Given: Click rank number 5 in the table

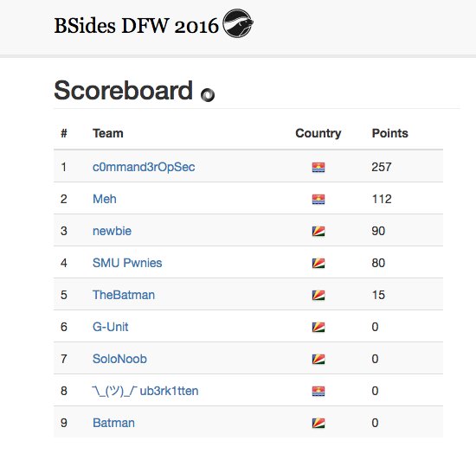Looking at the screenshot, I should [x=64, y=295].
